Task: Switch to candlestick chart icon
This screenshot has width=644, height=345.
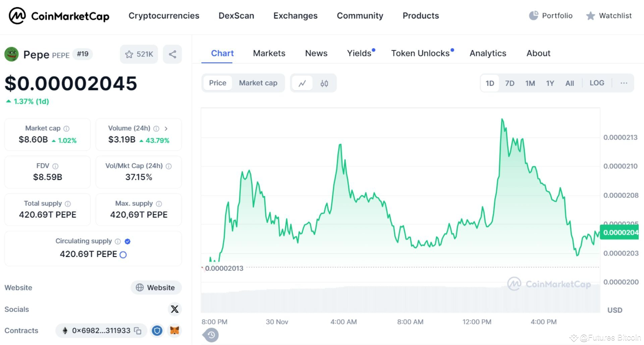Action: point(324,83)
